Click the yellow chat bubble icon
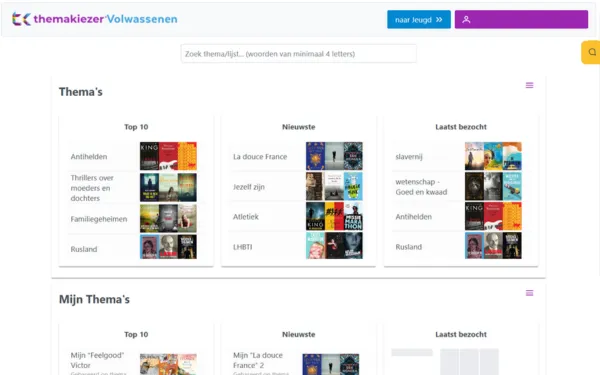The width and height of the screenshot is (600, 375). click(x=592, y=52)
